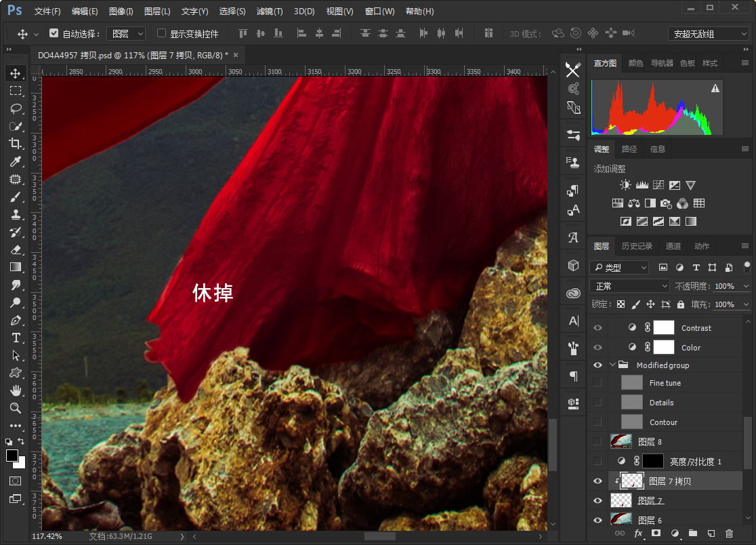
Task: Select the Rectangular Marquee tool
Action: [x=16, y=91]
